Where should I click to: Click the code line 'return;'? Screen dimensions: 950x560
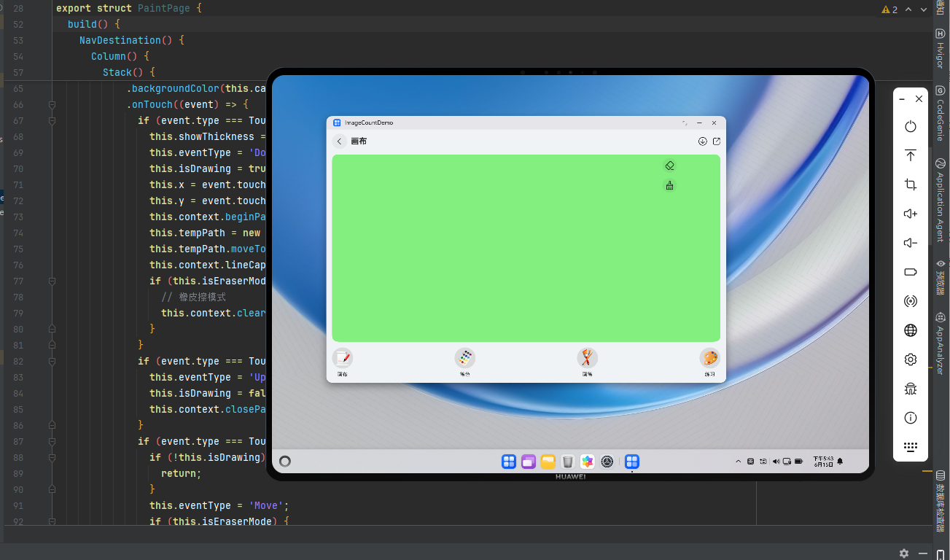[x=182, y=473]
